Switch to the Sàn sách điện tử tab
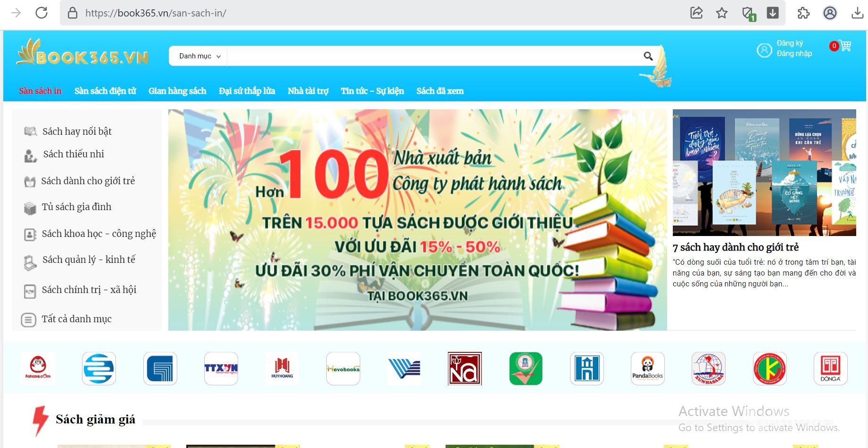The height and width of the screenshot is (448, 868). (105, 91)
